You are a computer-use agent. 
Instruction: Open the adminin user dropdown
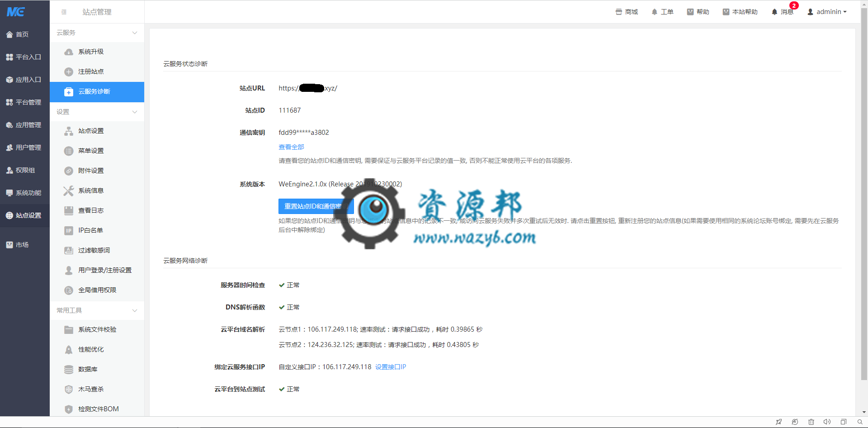(x=827, y=12)
